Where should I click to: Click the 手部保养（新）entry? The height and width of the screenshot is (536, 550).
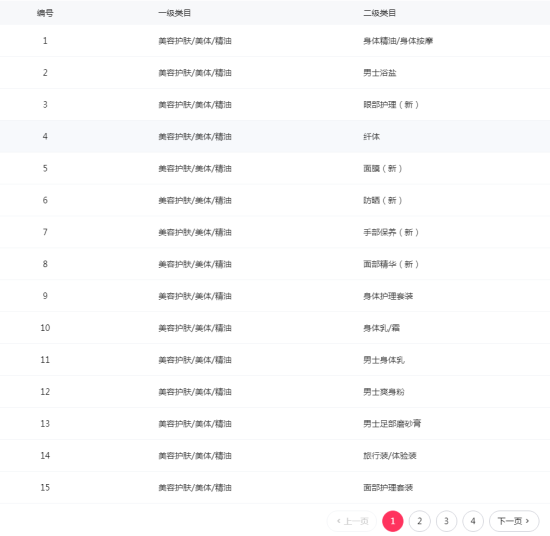tap(391, 232)
